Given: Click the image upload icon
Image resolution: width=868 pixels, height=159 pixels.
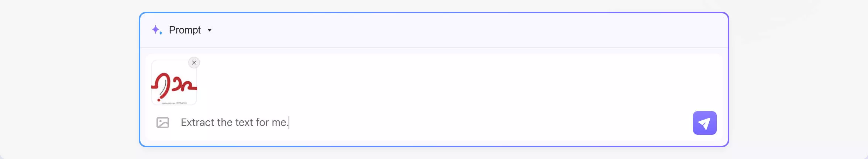Looking at the screenshot, I should pyautogui.click(x=163, y=123).
